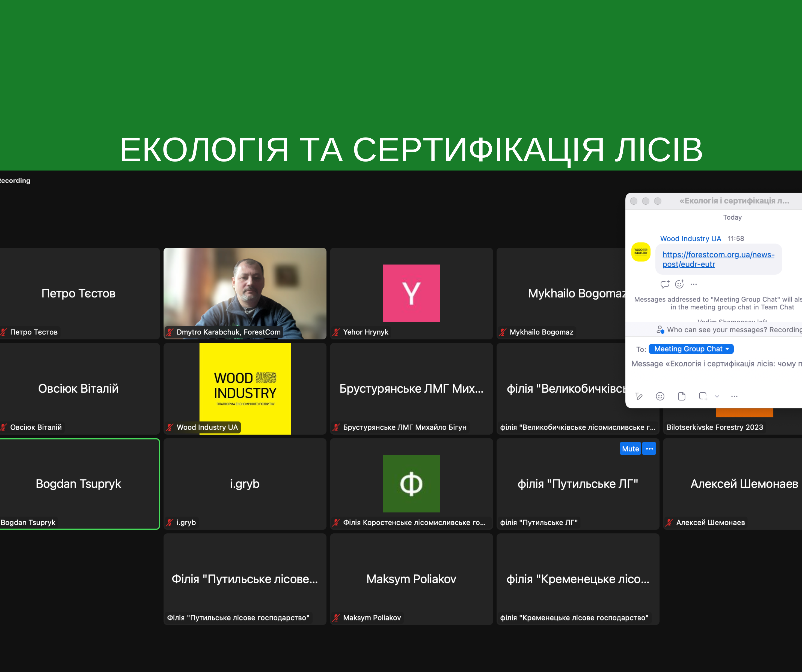Click muted mic icon of Алексей Шемонаев
Viewport: 802px width, 672px height.
point(669,522)
